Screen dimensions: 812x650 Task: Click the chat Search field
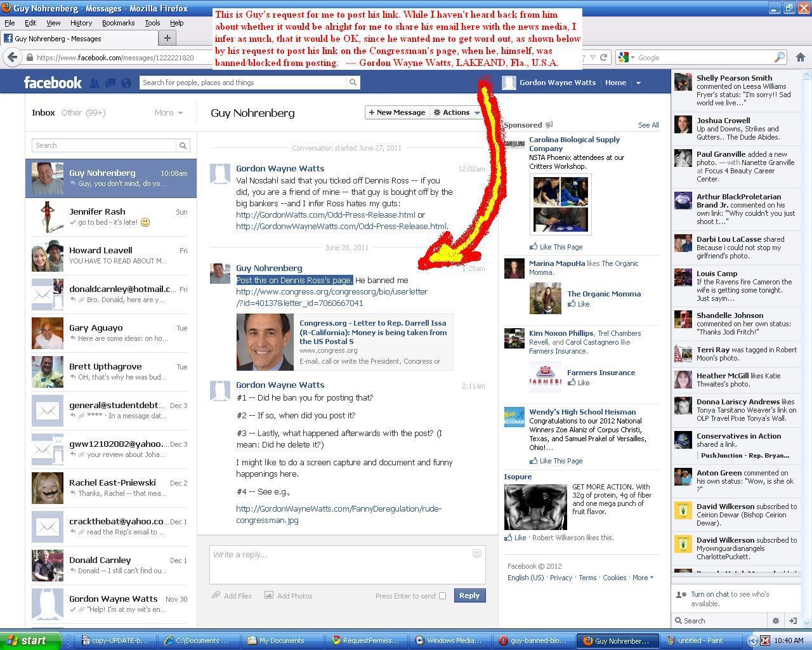720,621
